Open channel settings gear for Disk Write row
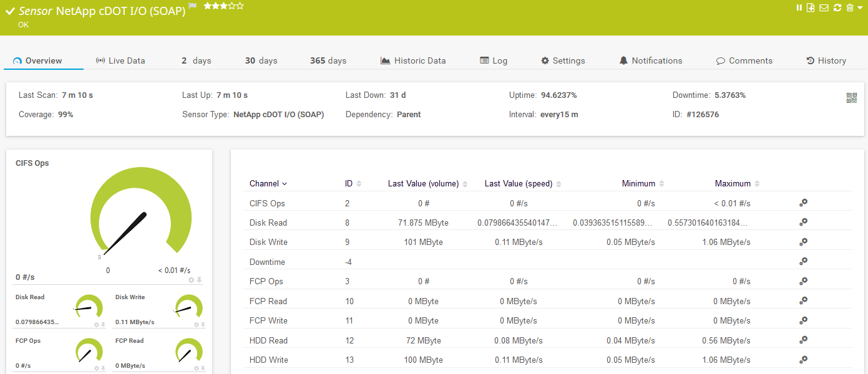 (x=804, y=241)
